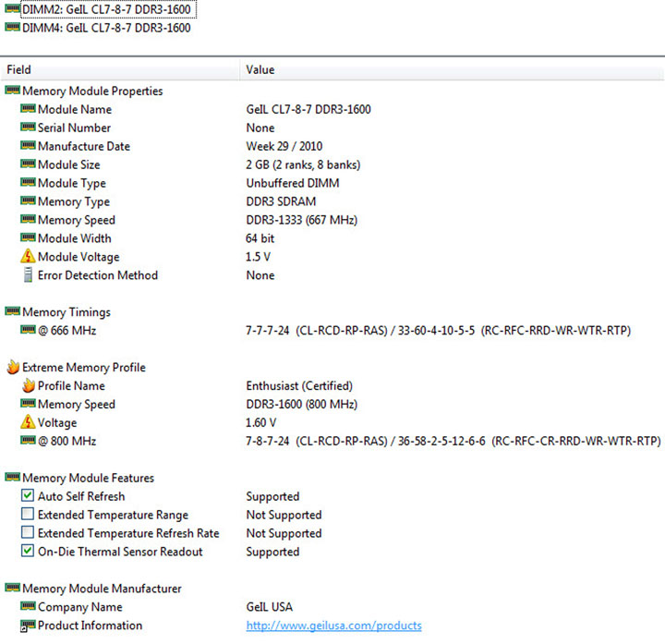Select the 64 bit value
This screenshot has height=644, width=665.
tap(260, 238)
